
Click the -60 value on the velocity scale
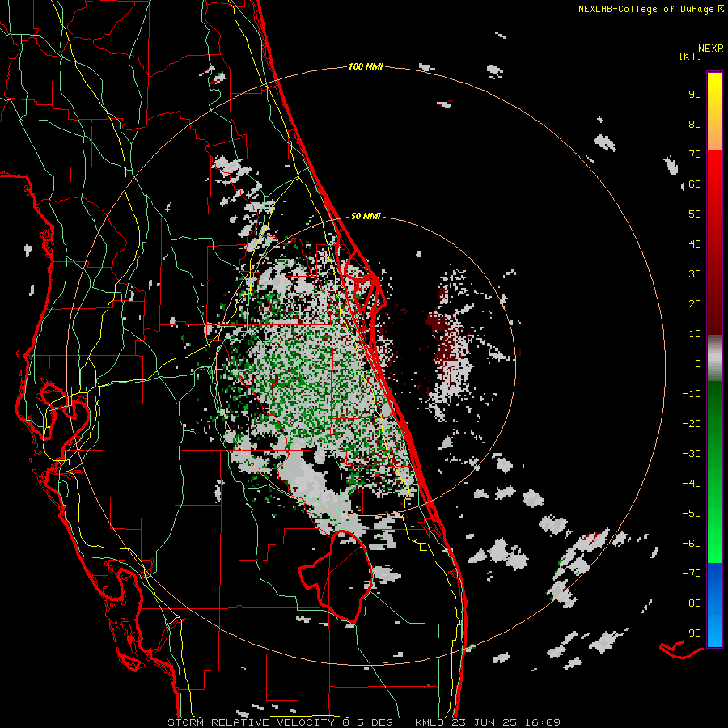point(692,544)
